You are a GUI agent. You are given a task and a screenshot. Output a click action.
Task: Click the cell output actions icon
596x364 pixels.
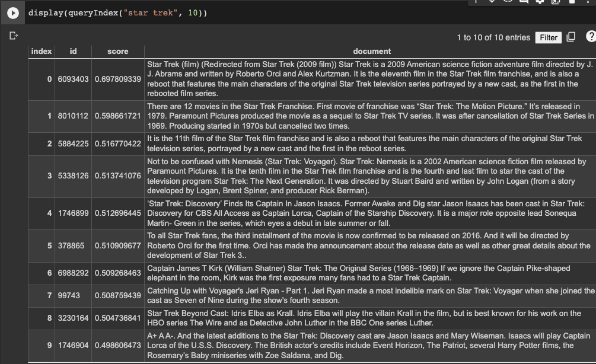click(14, 36)
